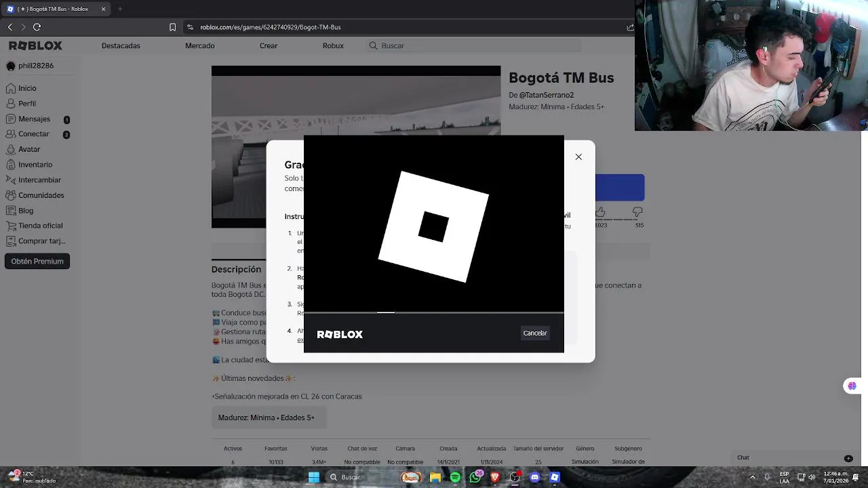Reload the browser page

pos(37,27)
